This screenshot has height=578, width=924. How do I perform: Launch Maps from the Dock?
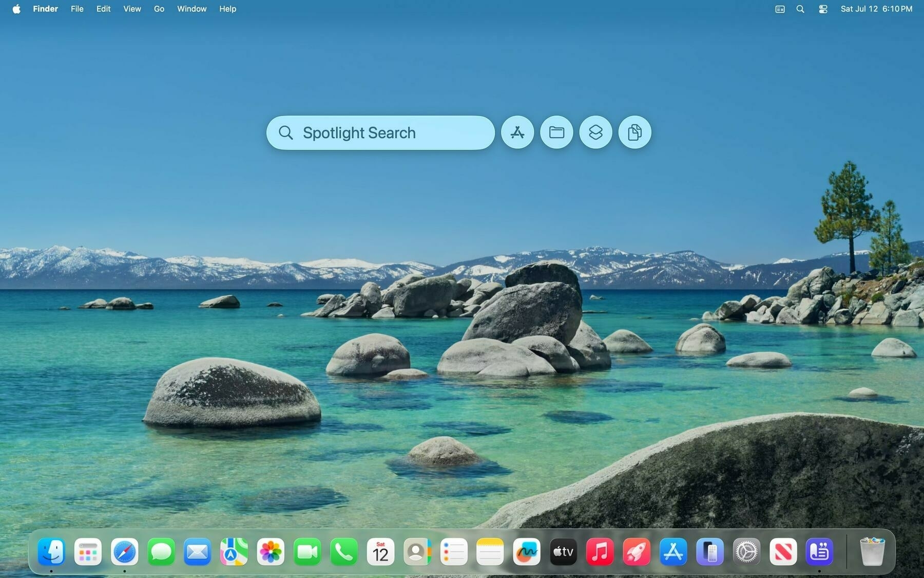pos(234,552)
